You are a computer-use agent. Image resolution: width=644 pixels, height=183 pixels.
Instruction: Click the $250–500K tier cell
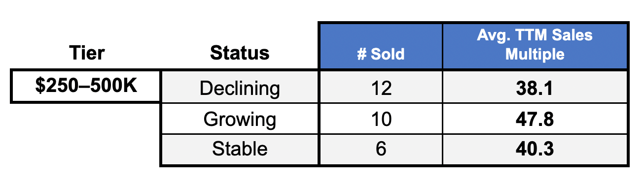click(x=86, y=86)
